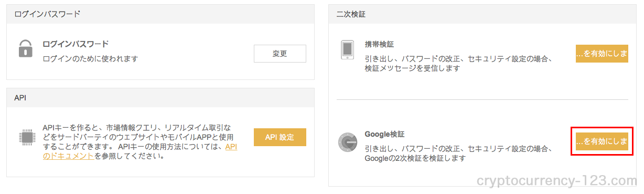Open API 設定 button
Viewport: 644px width, 194px height.
[x=280, y=137]
